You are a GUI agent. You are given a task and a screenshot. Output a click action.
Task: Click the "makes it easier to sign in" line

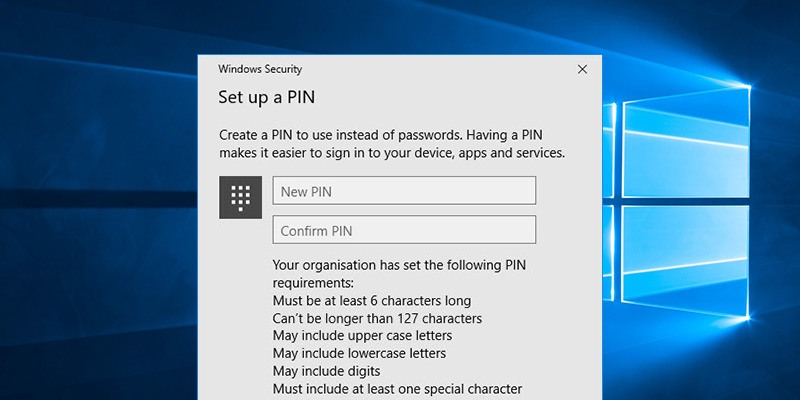(392, 153)
